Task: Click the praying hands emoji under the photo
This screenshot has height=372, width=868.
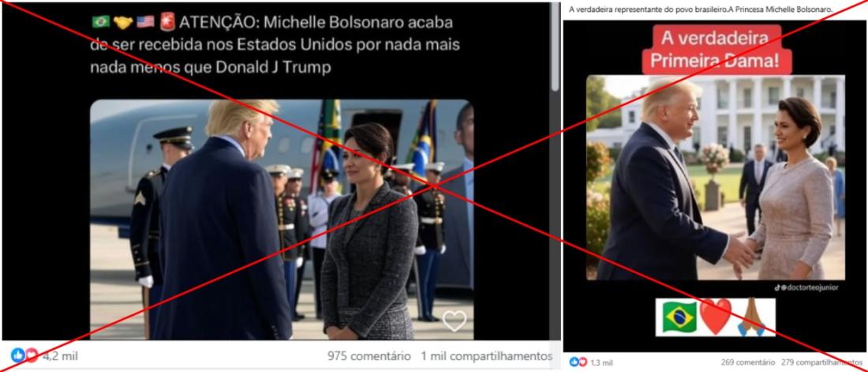Action: 751,318
